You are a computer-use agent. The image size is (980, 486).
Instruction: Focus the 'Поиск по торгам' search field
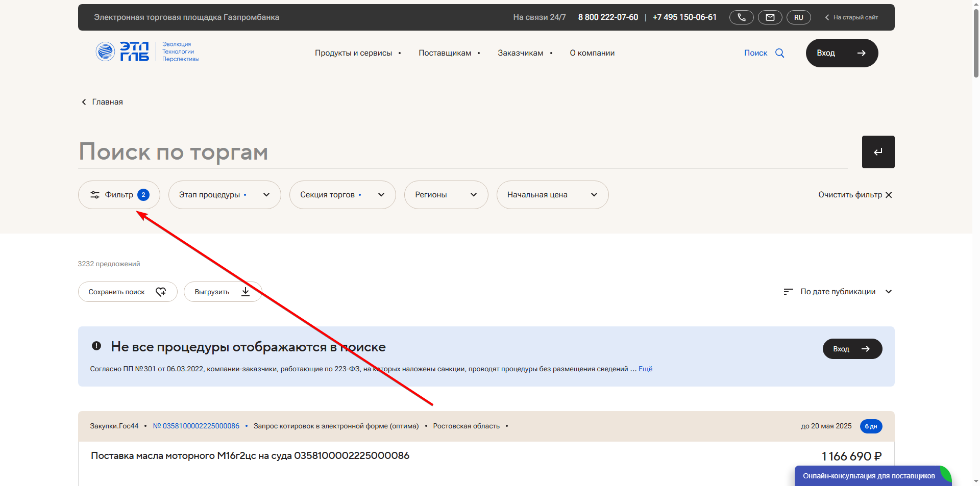(462, 152)
